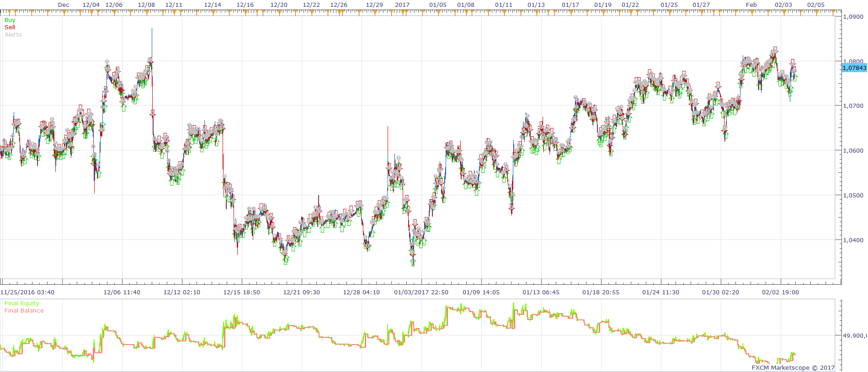Click the 12/21 09:30 timestamp

coord(302,292)
